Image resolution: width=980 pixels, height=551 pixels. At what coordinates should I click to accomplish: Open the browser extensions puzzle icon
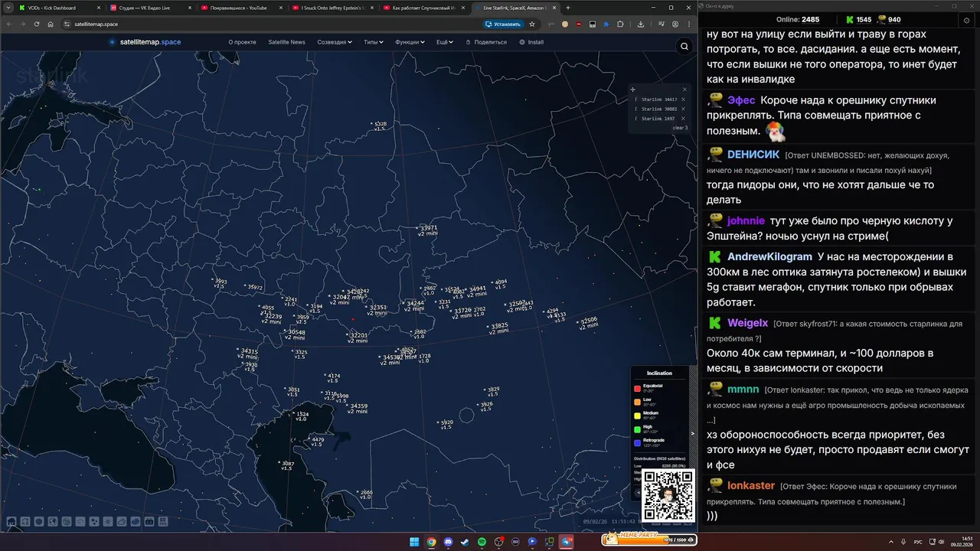620,24
